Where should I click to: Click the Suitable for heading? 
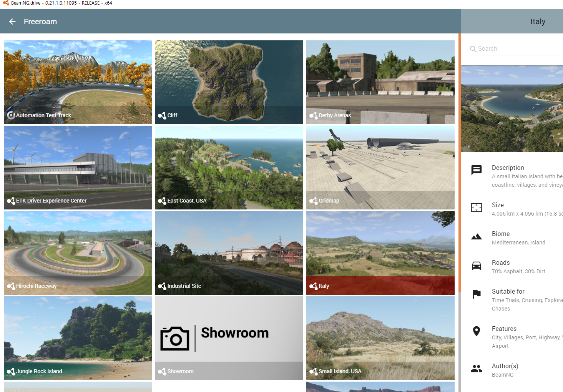pos(508,291)
